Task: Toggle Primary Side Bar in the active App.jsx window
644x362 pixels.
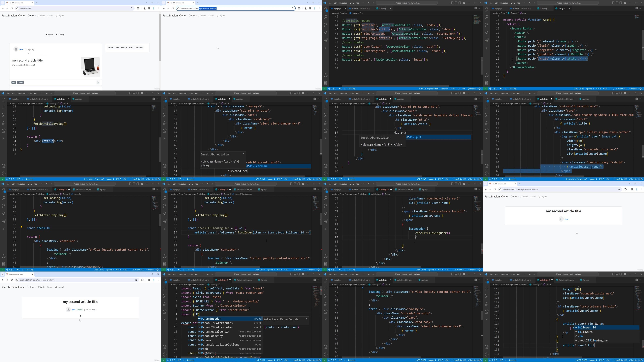Action: 613,3
